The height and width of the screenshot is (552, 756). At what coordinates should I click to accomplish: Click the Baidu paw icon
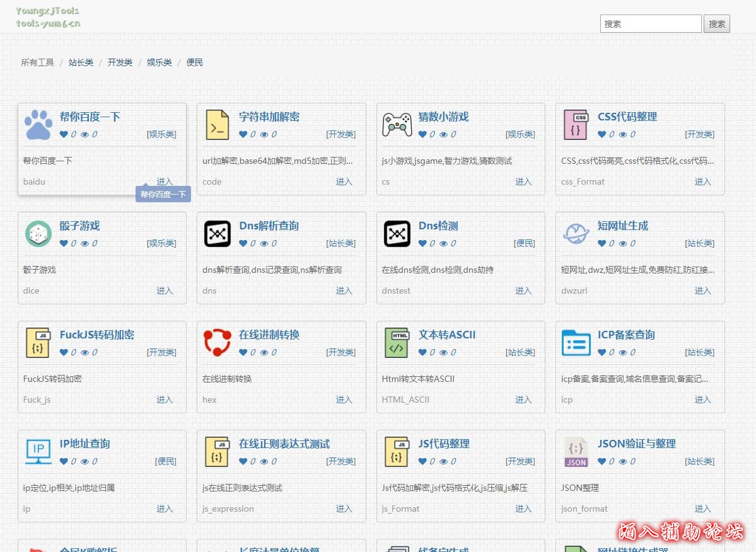(38, 125)
